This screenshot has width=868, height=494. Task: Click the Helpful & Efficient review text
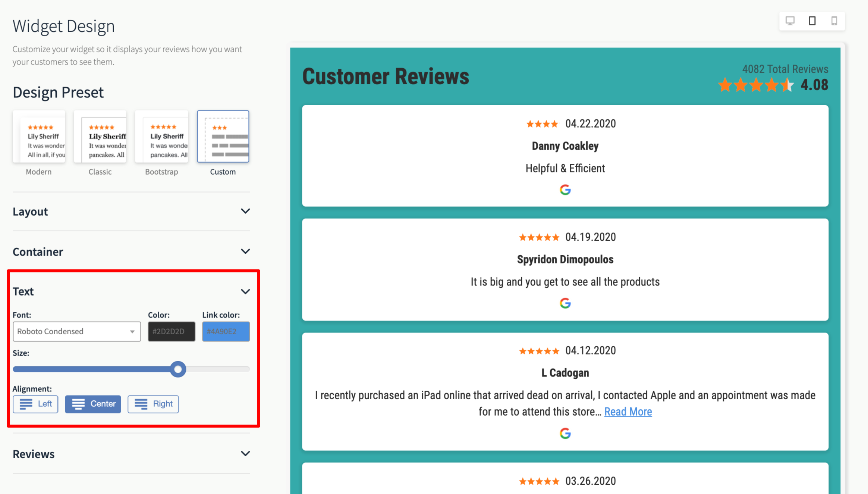click(565, 168)
